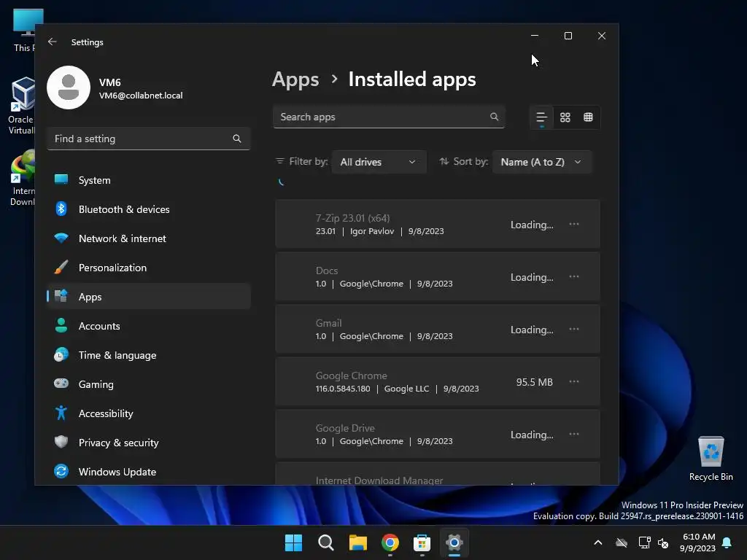The image size is (747, 560).
Task: Select the 7-Zip 23.01 (x64) entry
Action: tap(438, 225)
